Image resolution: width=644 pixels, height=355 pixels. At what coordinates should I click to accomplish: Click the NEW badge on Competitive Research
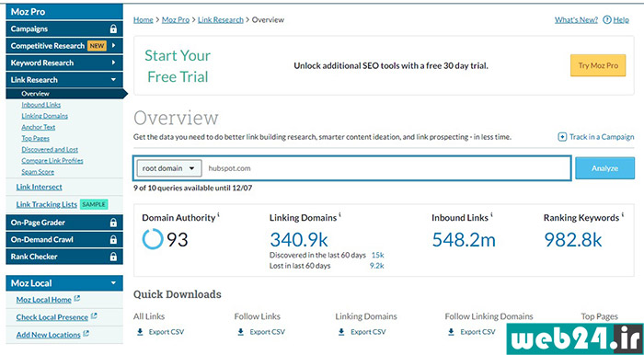click(97, 46)
